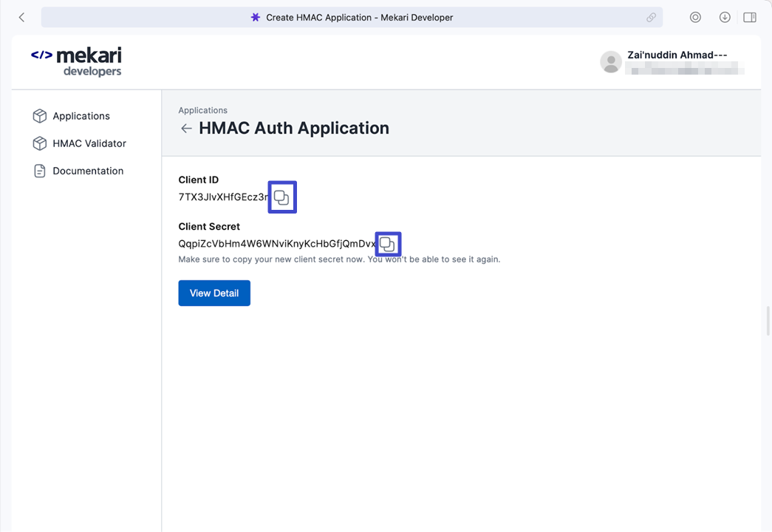Image resolution: width=772 pixels, height=532 pixels.
Task: Click the Client ID label
Action: point(199,180)
